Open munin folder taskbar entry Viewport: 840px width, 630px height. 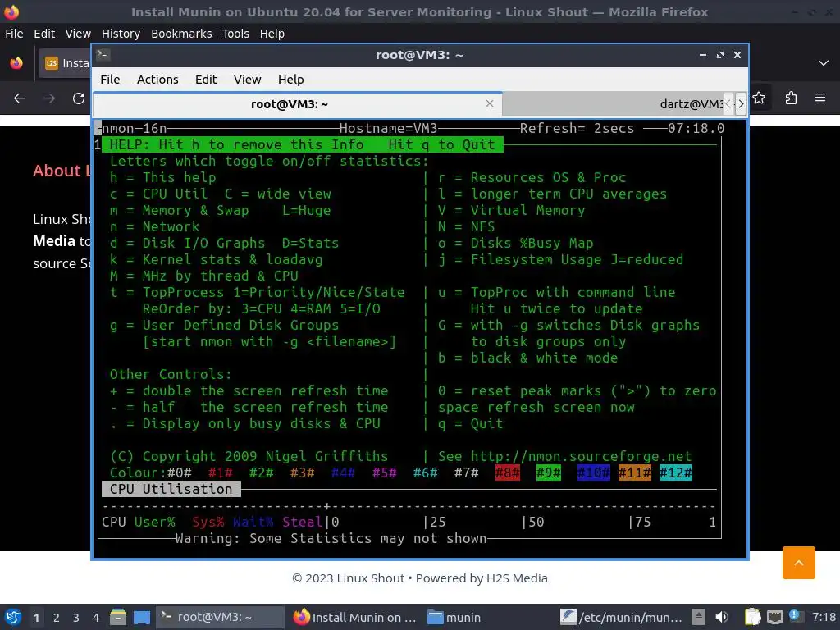click(x=455, y=617)
